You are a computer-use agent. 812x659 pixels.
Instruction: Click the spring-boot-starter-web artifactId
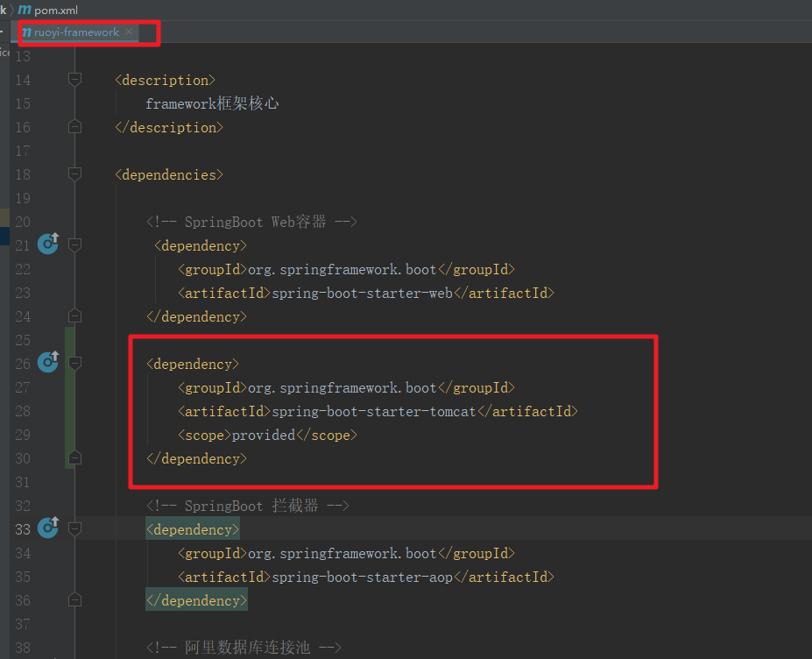(366, 294)
